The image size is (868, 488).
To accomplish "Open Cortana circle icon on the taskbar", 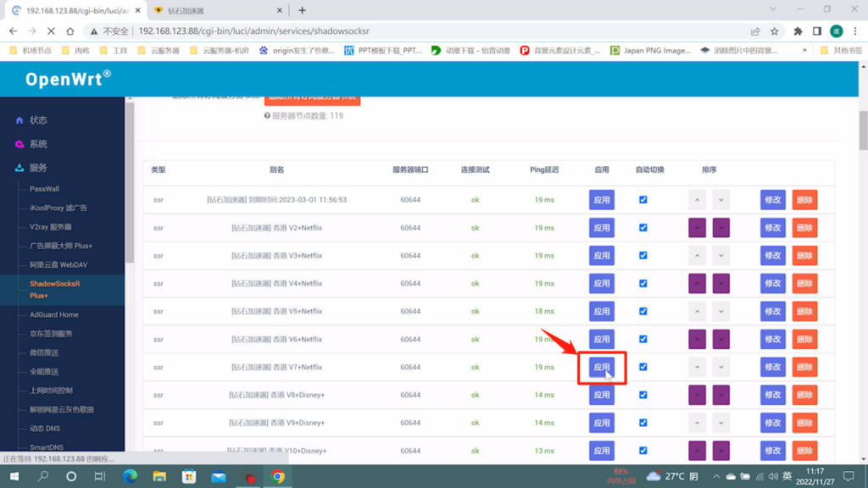I will tap(71, 476).
